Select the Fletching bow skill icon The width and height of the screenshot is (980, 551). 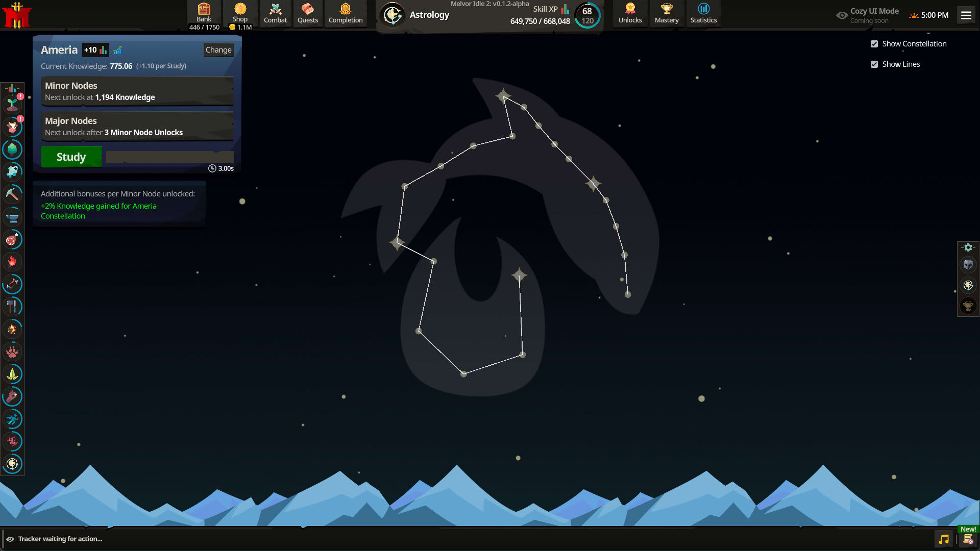point(12,284)
